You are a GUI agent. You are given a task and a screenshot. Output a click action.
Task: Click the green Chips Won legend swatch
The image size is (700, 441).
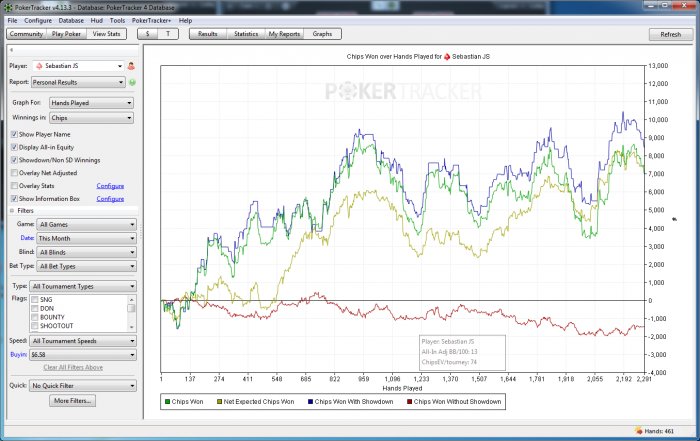[168, 401]
